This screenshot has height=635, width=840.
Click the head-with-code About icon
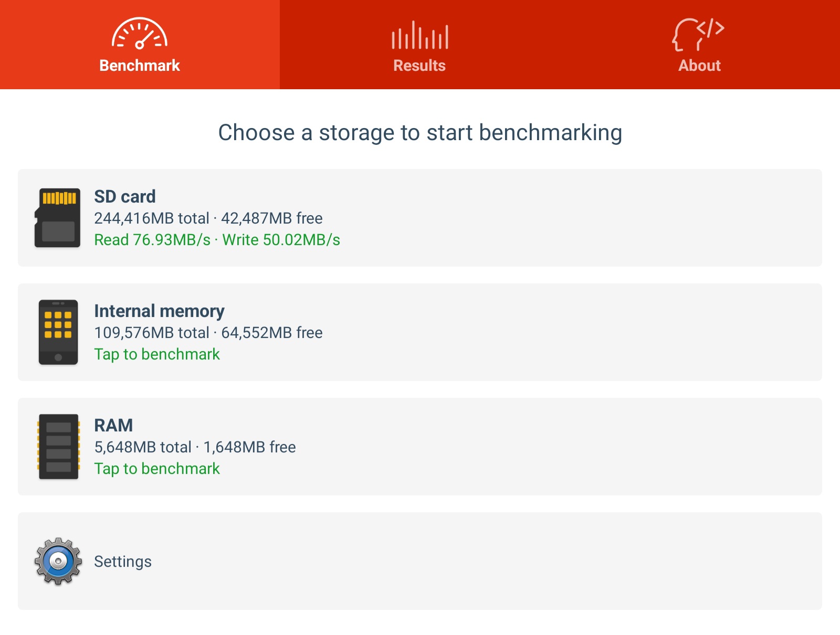[698, 35]
